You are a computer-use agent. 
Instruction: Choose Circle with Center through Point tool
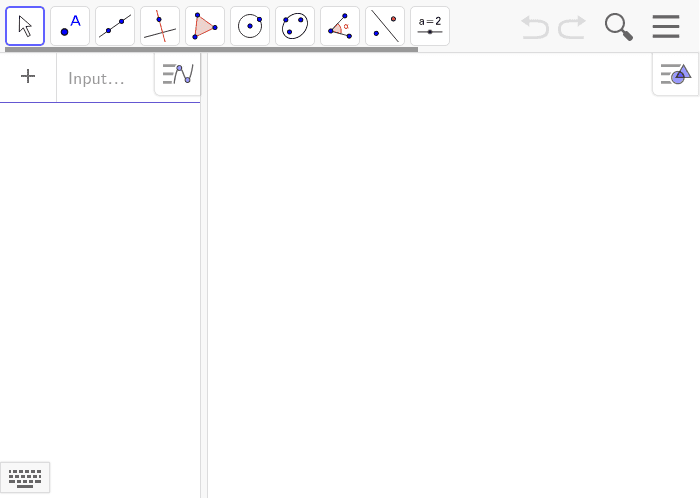pos(250,26)
